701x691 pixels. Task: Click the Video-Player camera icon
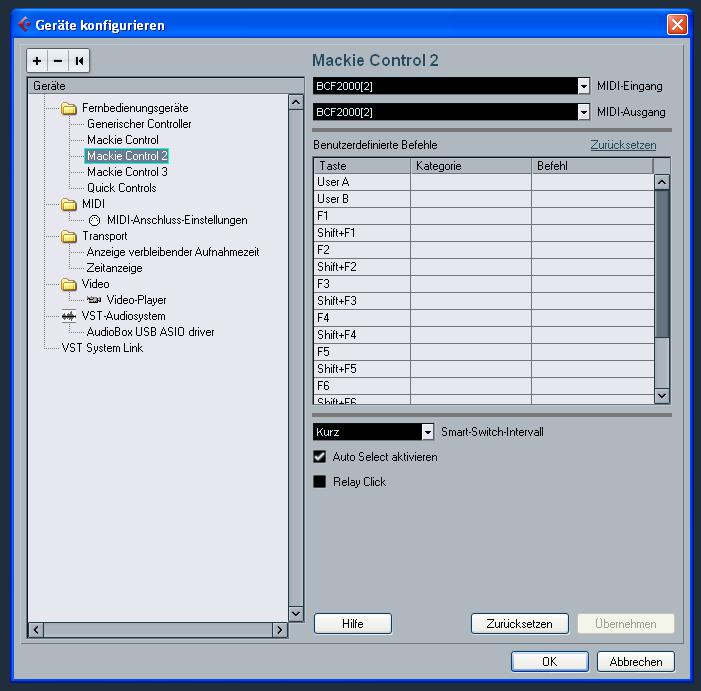[94, 300]
